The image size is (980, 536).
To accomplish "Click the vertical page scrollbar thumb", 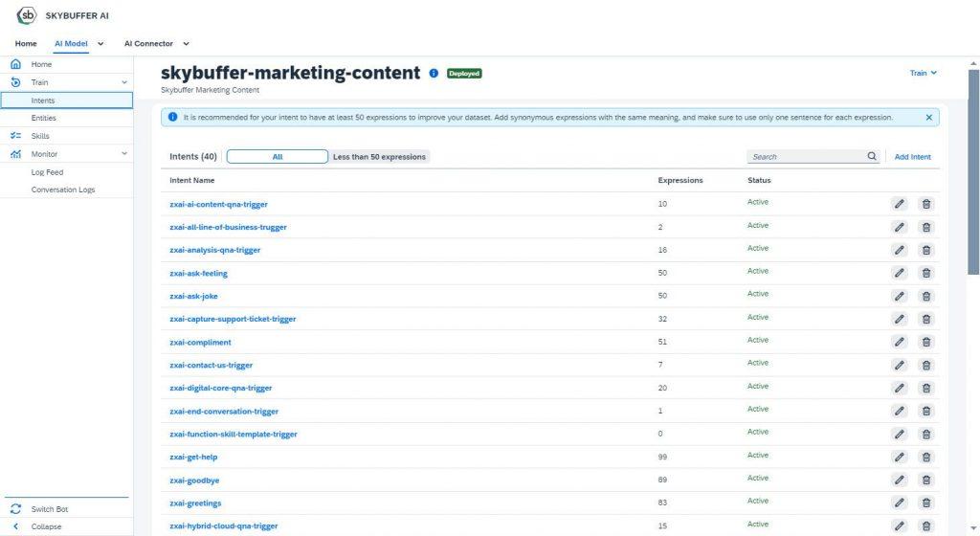I will [973, 171].
